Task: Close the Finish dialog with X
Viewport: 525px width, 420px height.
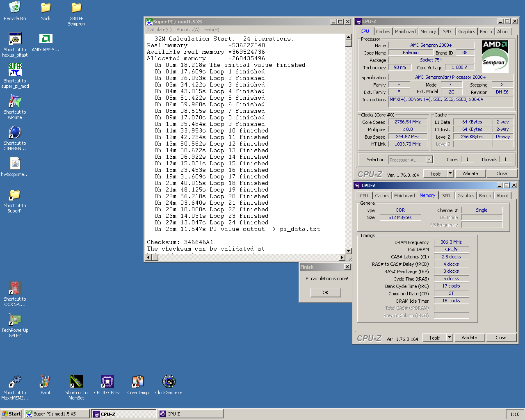Action: pos(347,267)
